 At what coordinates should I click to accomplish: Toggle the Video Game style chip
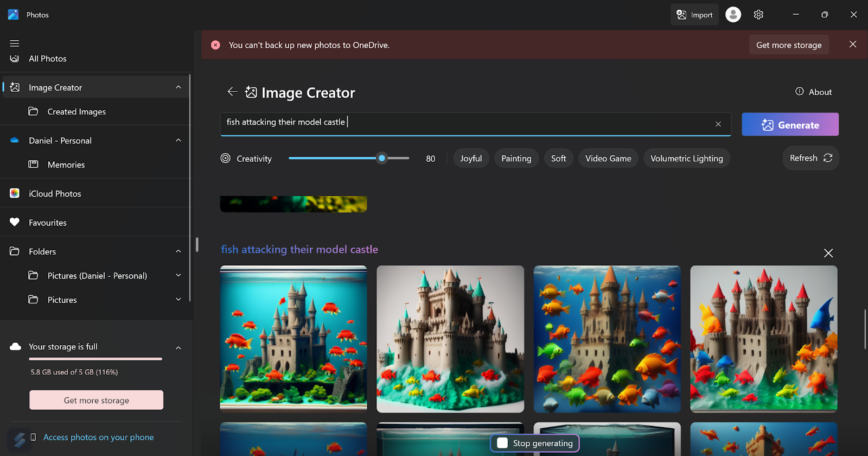[x=608, y=159]
